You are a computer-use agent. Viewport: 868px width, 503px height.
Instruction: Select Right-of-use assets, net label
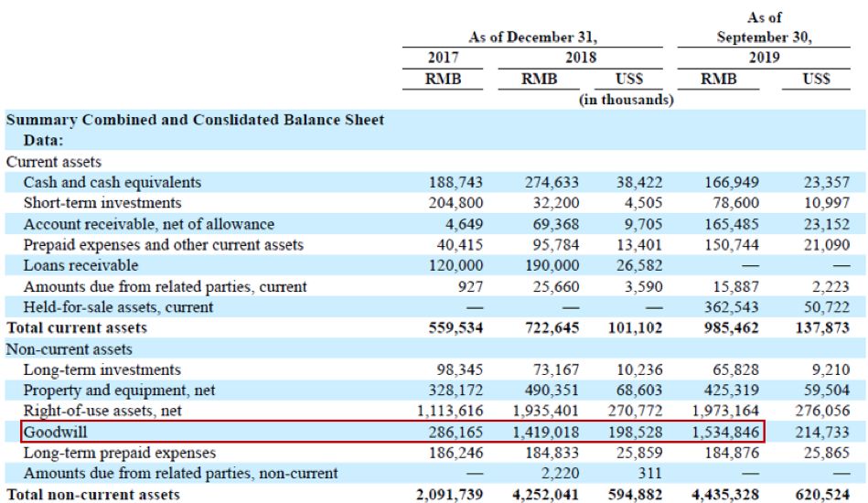[102, 411]
